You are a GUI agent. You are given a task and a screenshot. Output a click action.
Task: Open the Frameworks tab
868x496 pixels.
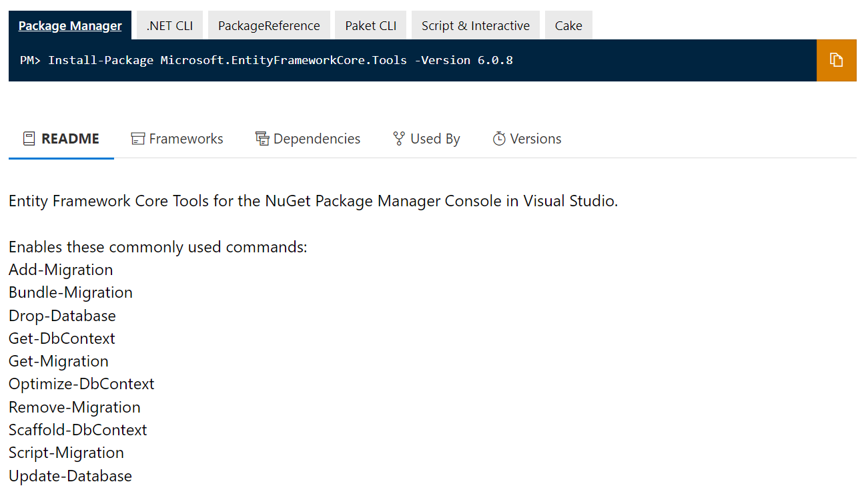[177, 139]
